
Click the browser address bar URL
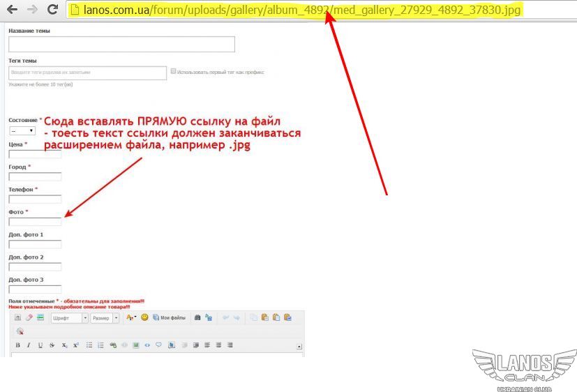pyautogui.click(x=300, y=10)
